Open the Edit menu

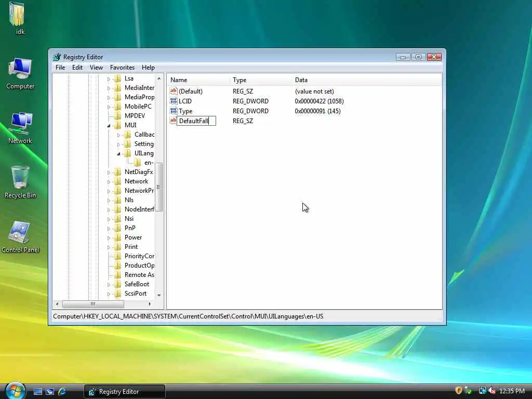(77, 68)
